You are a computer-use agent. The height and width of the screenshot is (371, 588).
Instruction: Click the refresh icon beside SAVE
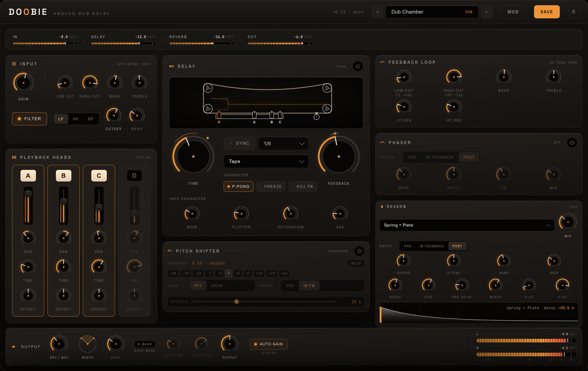click(574, 12)
